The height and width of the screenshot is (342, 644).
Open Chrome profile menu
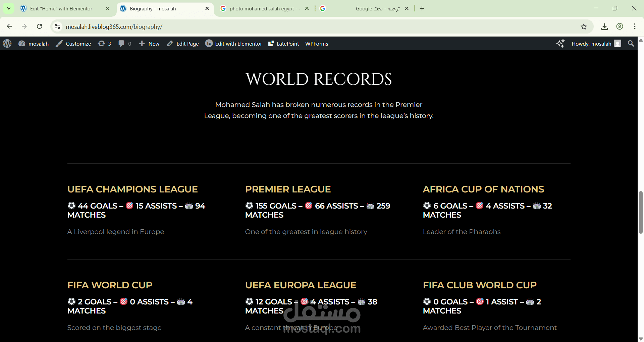pos(620,26)
